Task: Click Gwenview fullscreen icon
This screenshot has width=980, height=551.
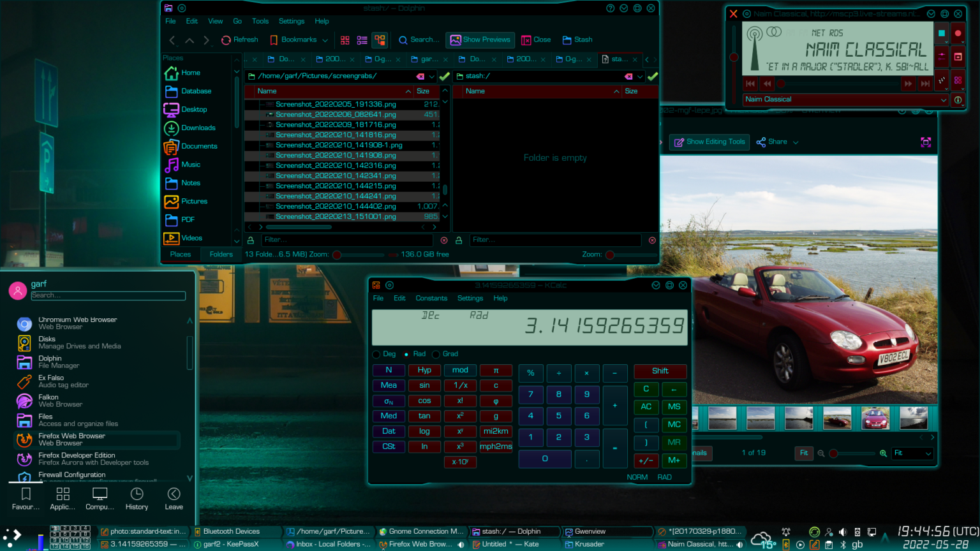Action: [926, 142]
